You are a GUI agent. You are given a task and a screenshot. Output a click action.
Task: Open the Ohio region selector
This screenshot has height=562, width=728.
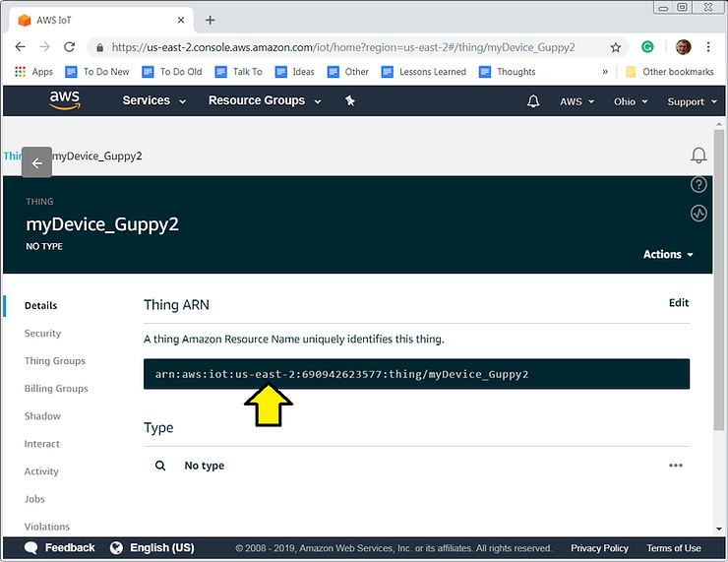point(631,102)
